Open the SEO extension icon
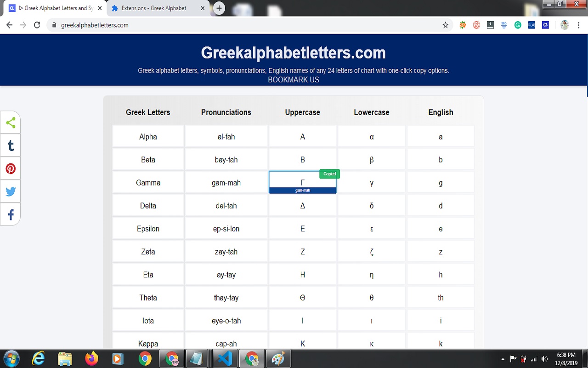 pos(504,25)
